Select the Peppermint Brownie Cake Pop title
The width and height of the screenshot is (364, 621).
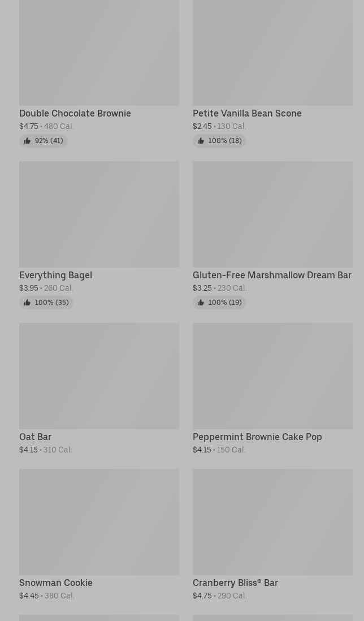(x=257, y=437)
